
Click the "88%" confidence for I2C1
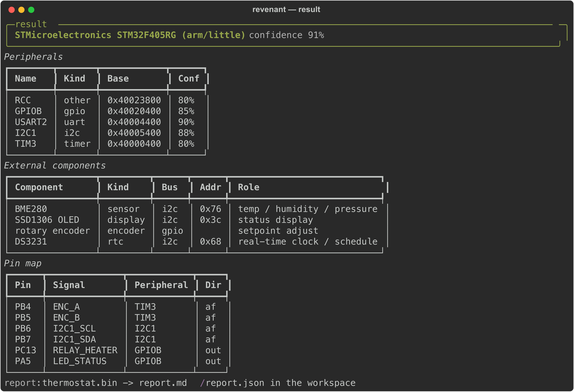click(186, 133)
